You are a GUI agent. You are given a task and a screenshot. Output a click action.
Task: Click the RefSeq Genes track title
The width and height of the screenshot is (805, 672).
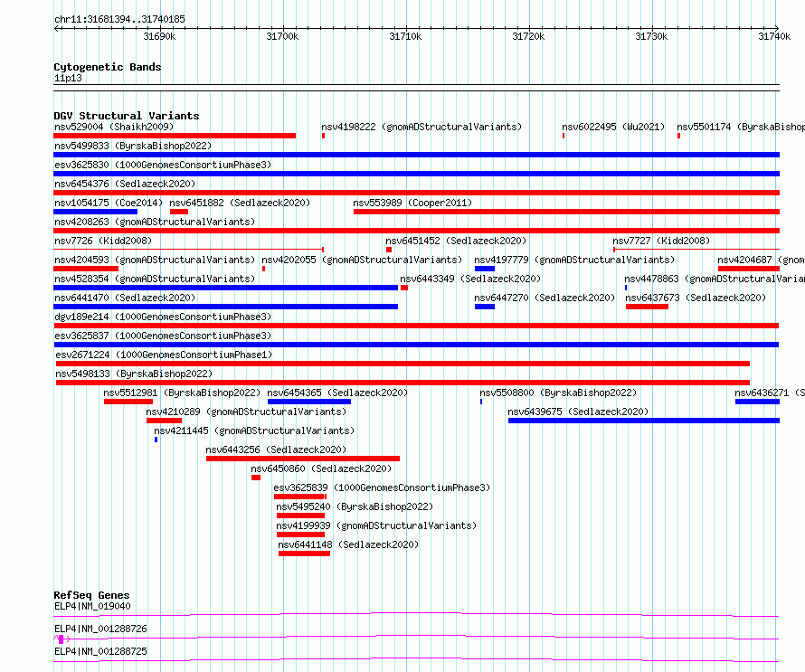tap(91, 595)
